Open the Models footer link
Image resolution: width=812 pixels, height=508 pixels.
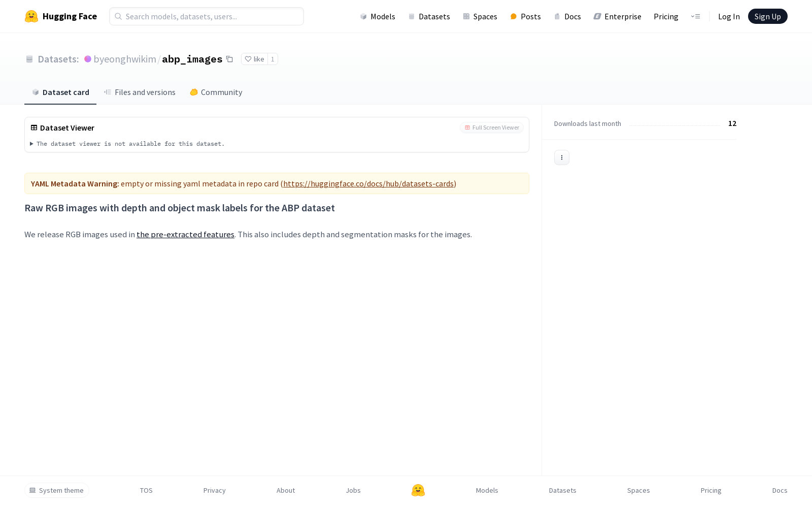click(x=487, y=490)
